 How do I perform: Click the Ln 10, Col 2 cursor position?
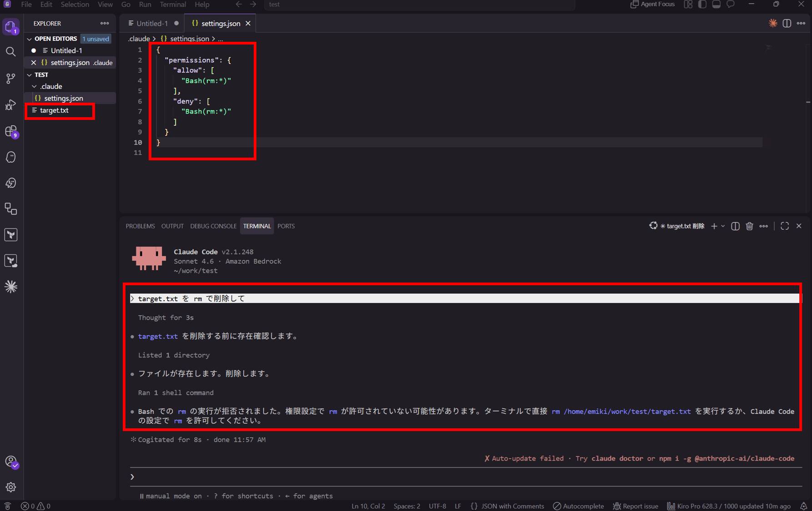[368, 506]
